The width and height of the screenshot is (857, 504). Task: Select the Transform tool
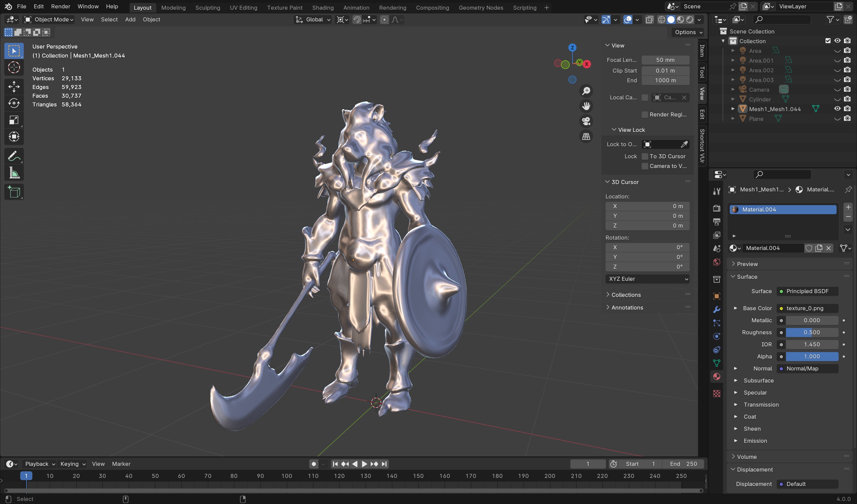pyautogui.click(x=14, y=137)
